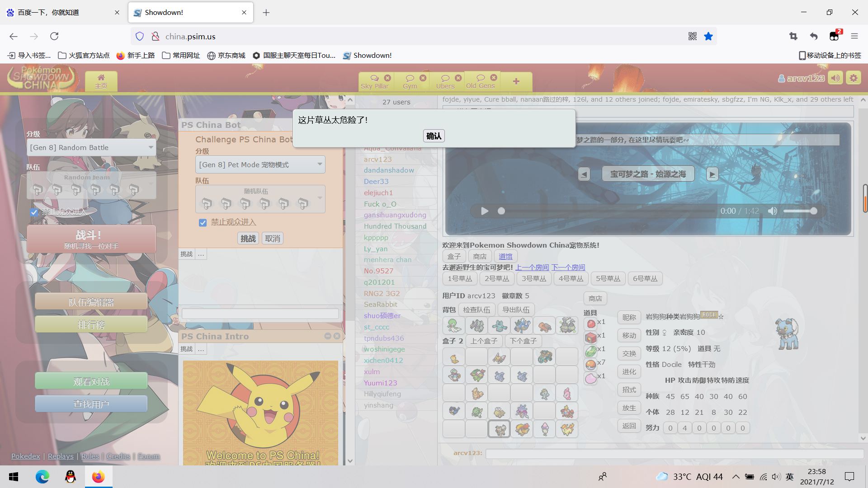The width and height of the screenshot is (868, 488).
Task: Switch to Sky Pillar chat tab
Action: 375,82
